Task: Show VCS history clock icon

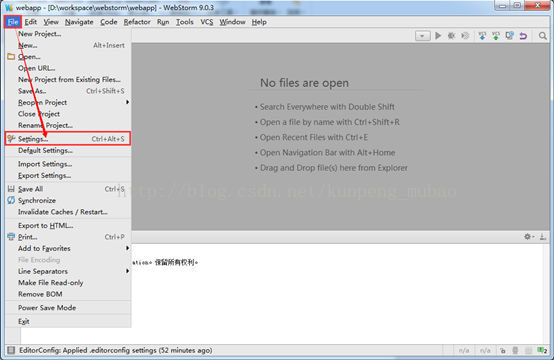Action: (x=510, y=36)
